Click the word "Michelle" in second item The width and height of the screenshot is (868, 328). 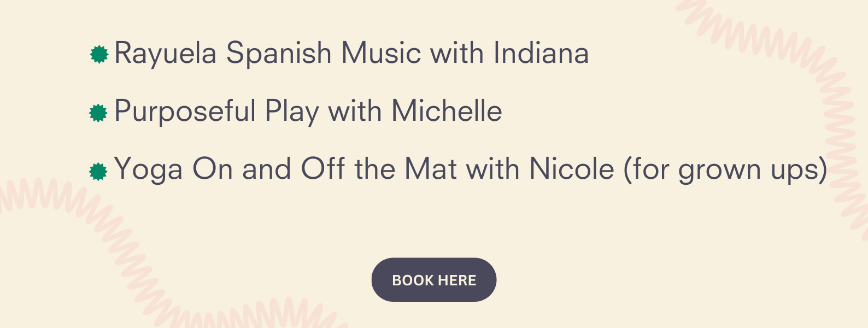[447, 111]
